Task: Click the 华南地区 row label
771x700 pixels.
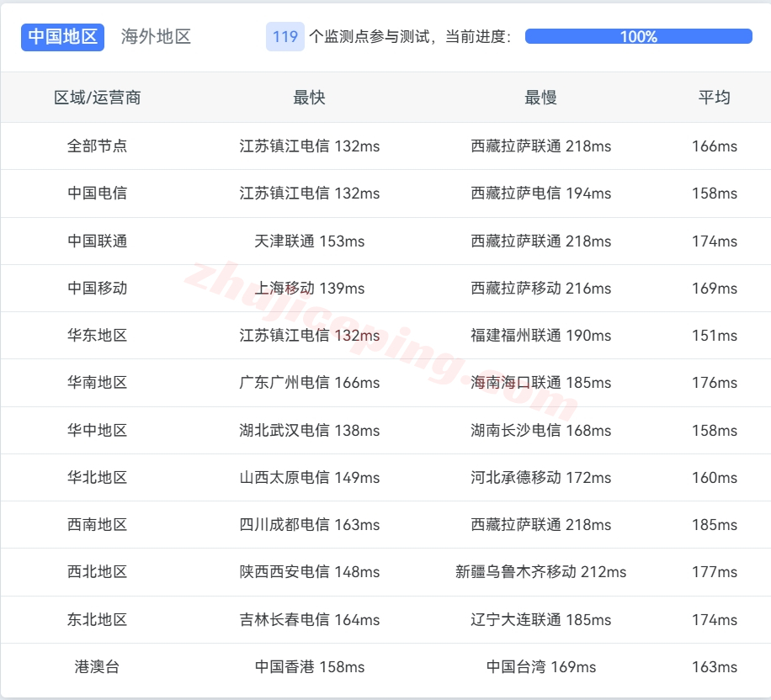Action: tap(98, 383)
